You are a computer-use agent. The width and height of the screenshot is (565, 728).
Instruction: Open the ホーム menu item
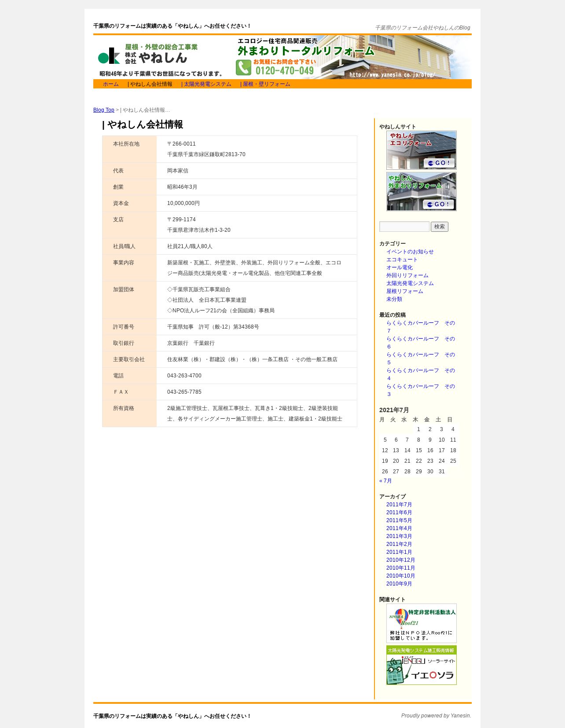[x=111, y=84]
